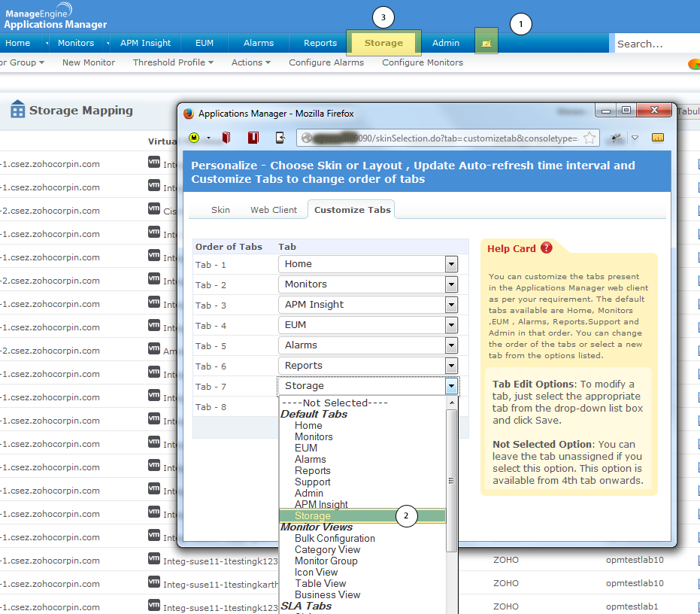The height and width of the screenshot is (614, 700).
Task: Click the Configure Monitors link
Action: pos(423,62)
